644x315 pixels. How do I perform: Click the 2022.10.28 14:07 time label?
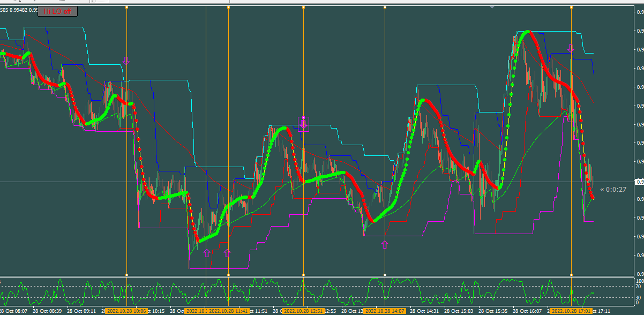385,311
